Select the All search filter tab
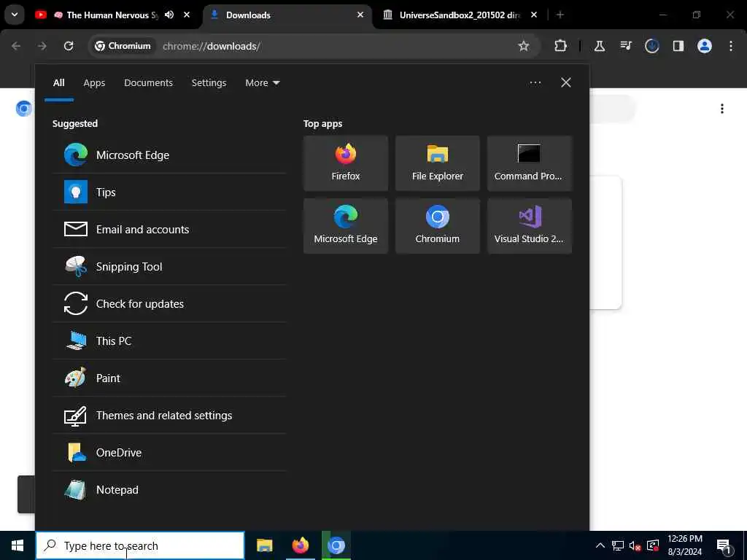Screen dimensions: 747x560 coord(58,83)
